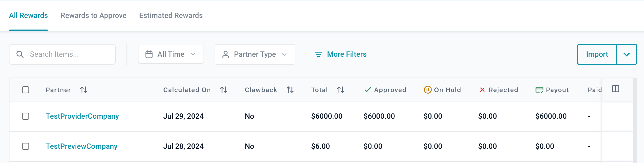This screenshot has width=644, height=163.
Task: Open the Estimated Rewards tab
Action: [171, 16]
